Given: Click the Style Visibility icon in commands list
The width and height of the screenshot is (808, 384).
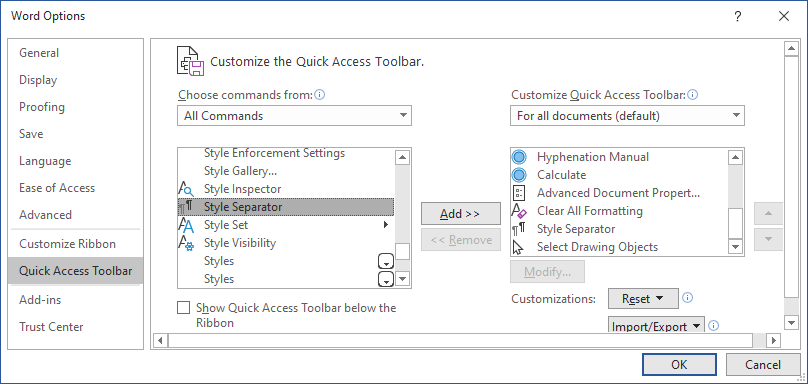Looking at the screenshot, I should (x=186, y=243).
